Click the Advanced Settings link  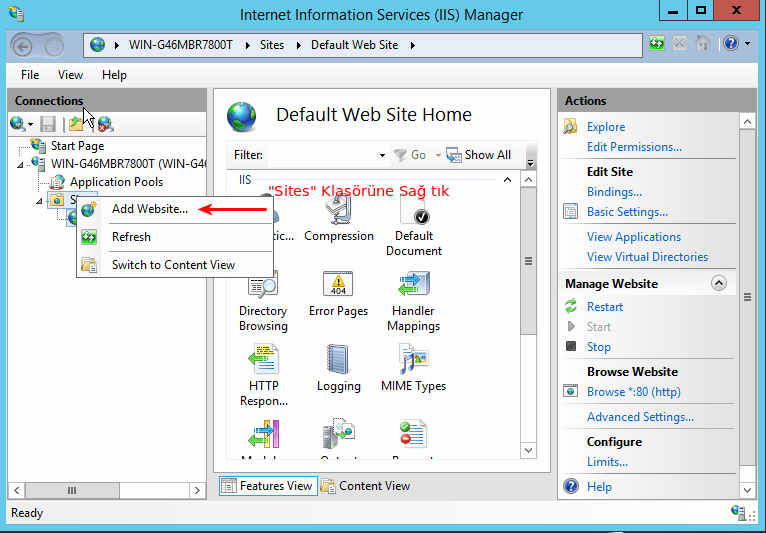(x=640, y=417)
